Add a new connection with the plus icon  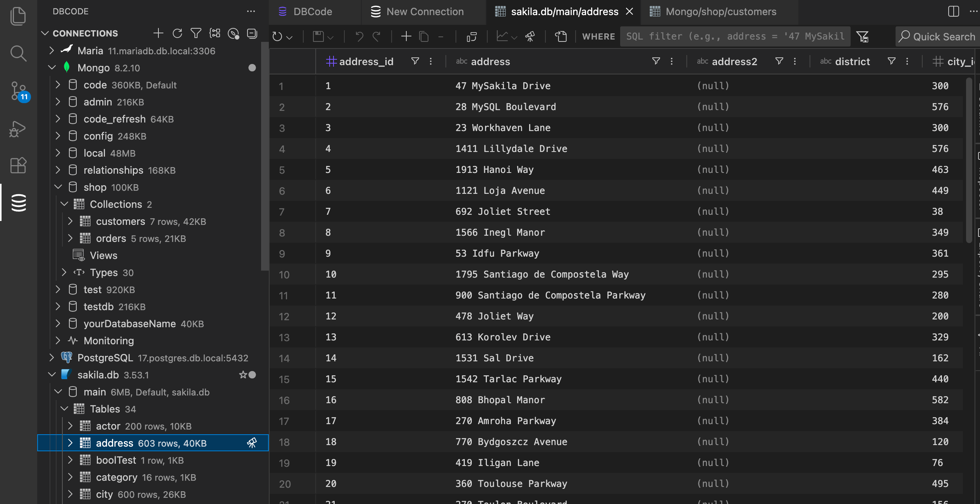tap(158, 33)
